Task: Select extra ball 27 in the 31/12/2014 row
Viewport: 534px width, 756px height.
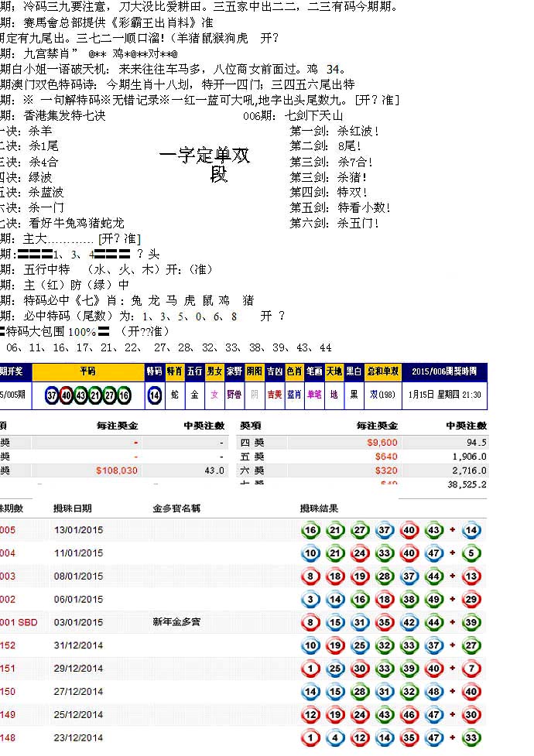Action: pos(471,645)
